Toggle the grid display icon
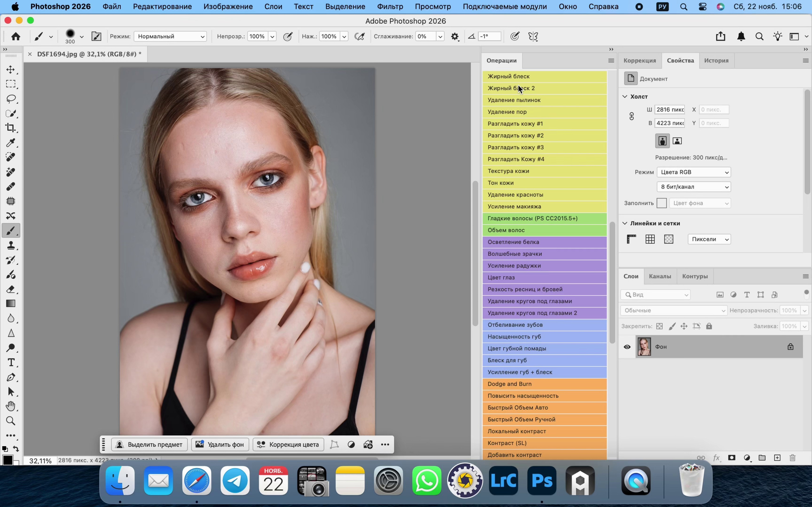Screen dimensions: 812x507 click(650, 239)
